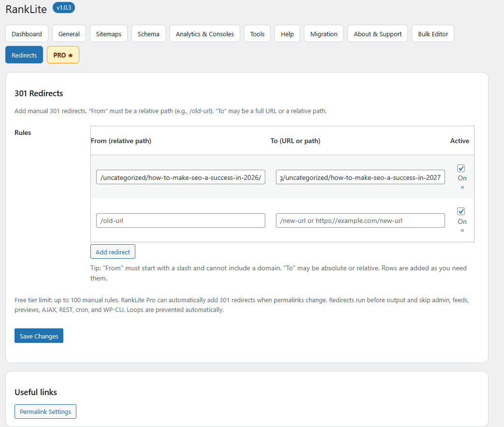Viewport: 504px width, 427px height.
Task: Click the 301 Redirects heading
Action: click(x=39, y=93)
